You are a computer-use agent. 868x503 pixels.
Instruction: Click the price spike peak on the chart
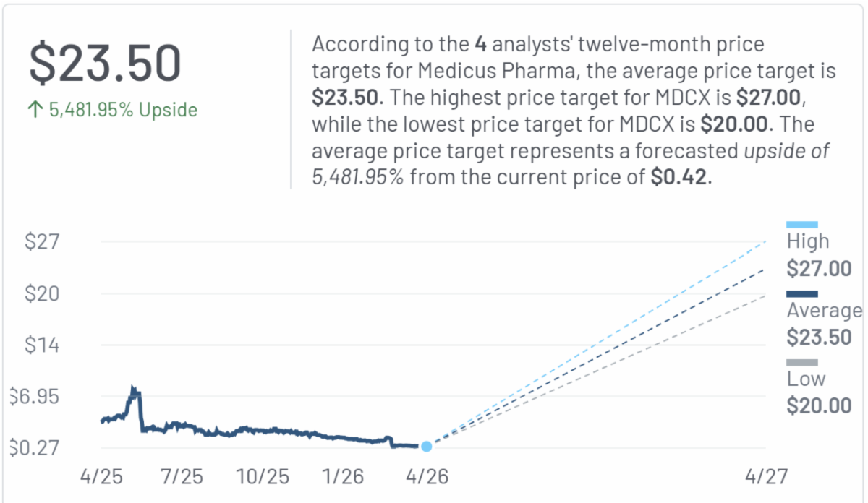point(133,389)
